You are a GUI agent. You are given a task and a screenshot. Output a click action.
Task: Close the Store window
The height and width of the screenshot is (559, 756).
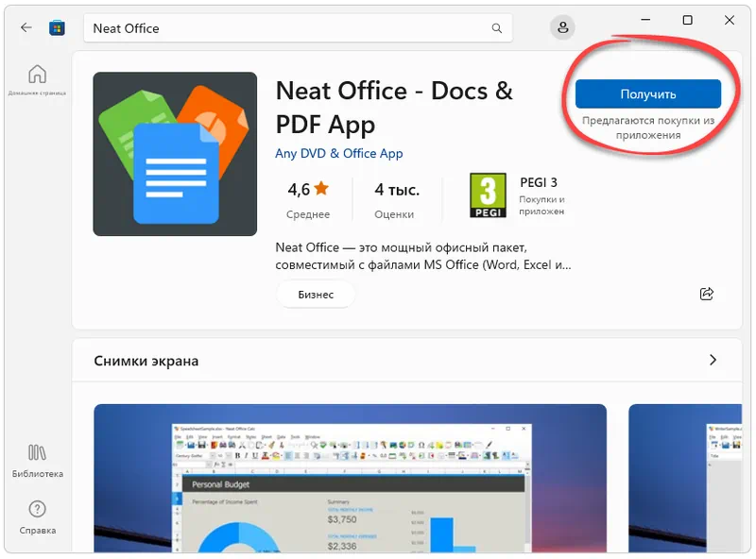coord(730,20)
